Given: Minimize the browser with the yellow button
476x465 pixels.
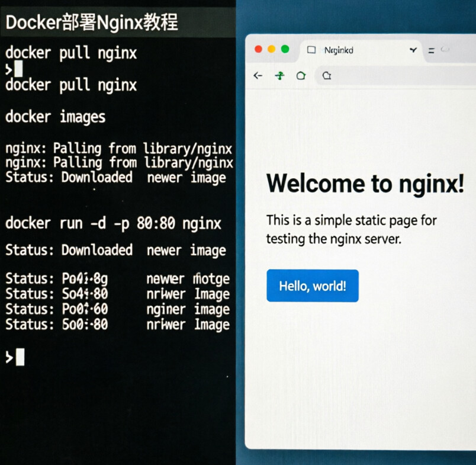Looking at the screenshot, I should point(272,49).
